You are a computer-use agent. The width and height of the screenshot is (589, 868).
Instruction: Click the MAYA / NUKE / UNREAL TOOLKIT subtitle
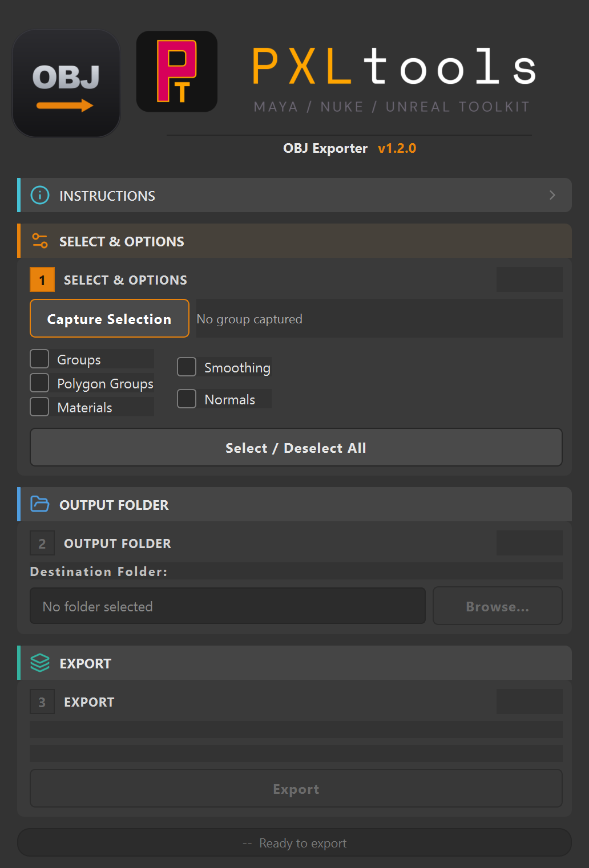(x=392, y=107)
